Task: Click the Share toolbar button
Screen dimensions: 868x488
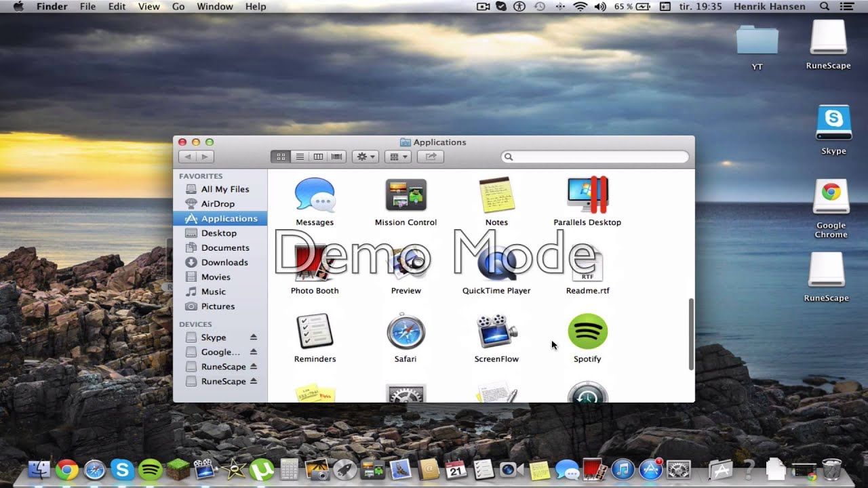Action: point(431,157)
